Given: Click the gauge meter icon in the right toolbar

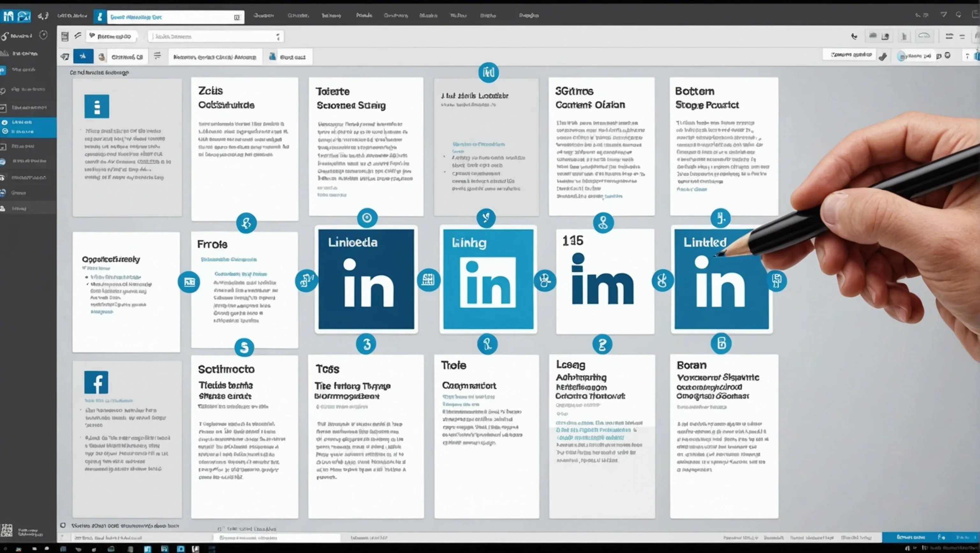Looking at the screenshot, I should point(924,36).
